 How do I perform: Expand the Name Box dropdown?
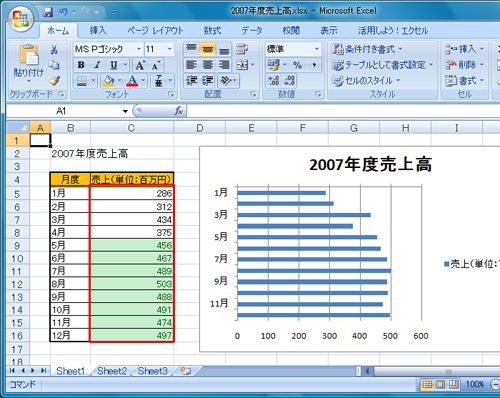125,111
